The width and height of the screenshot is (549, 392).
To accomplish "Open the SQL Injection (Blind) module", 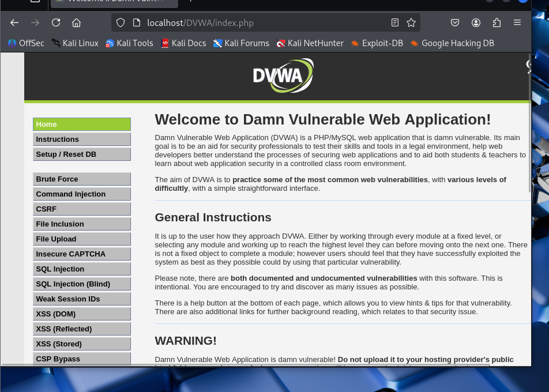I will (82, 284).
